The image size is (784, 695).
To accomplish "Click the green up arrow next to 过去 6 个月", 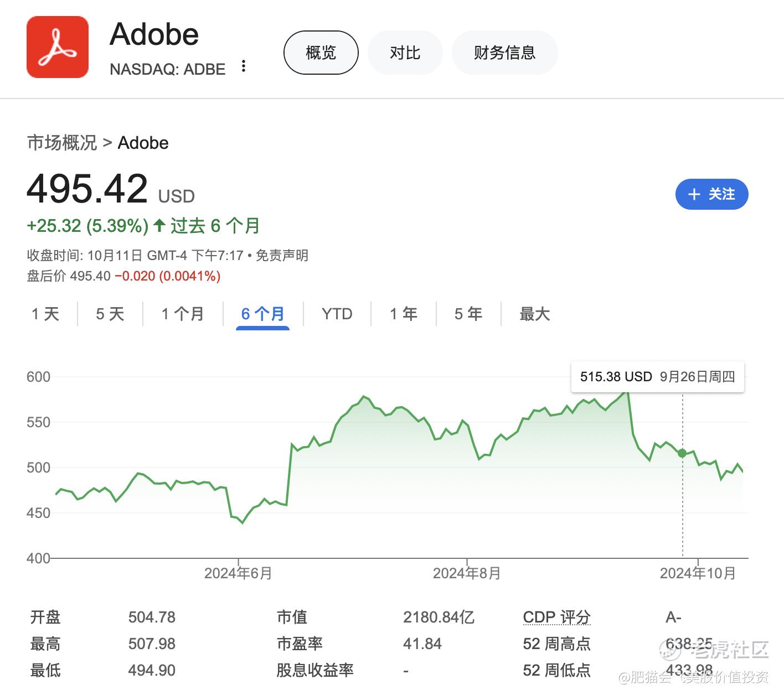I will tap(159, 225).
